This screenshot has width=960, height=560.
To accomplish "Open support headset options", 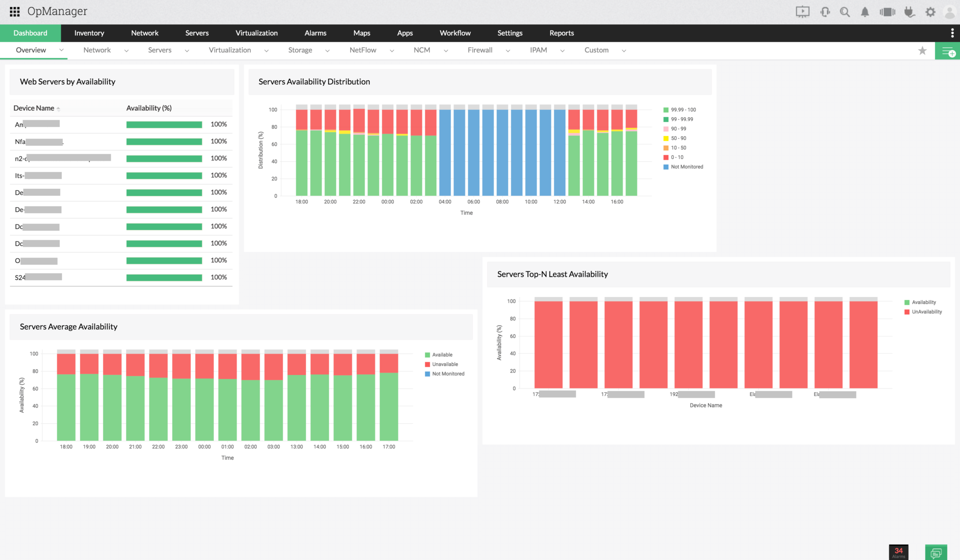I will pyautogui.click(x=825, y=11).
